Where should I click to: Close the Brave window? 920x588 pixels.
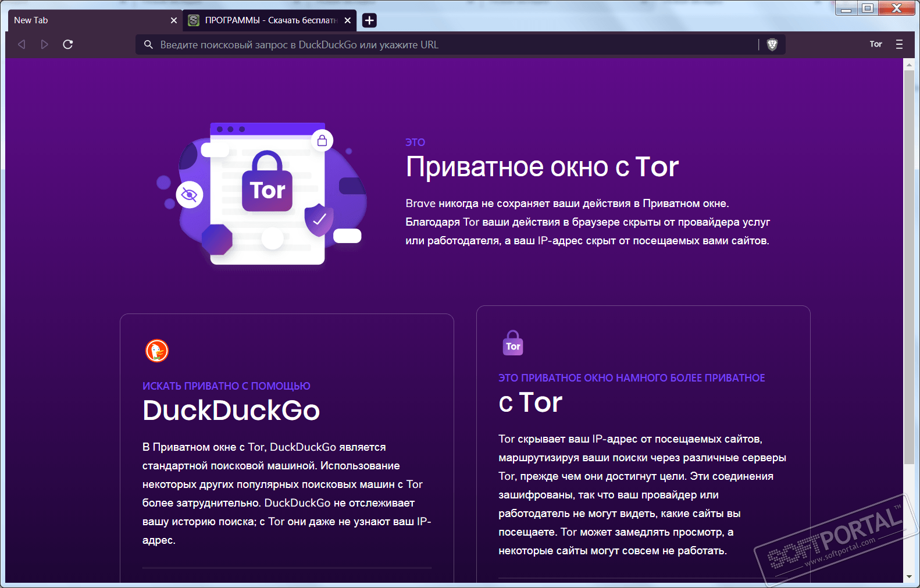click(x=897, y=8)
